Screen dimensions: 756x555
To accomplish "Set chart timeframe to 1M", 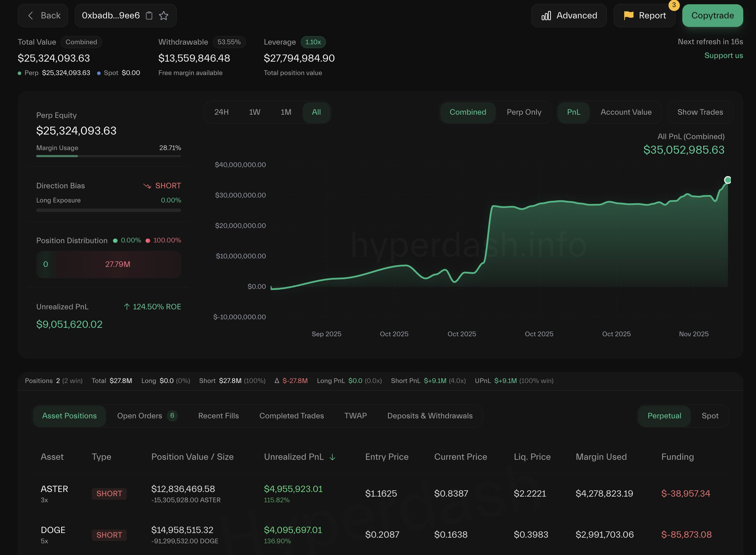I will [x=286, y=112].
